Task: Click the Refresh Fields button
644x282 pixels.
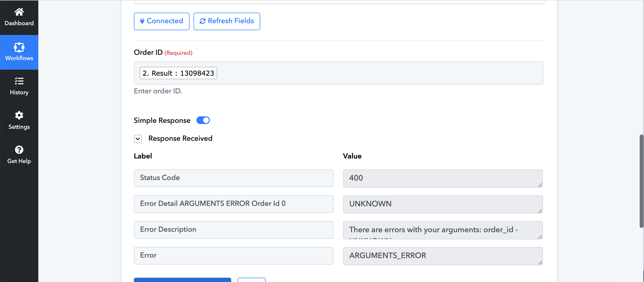Action: pyautogui.click(x=227, y=21)
